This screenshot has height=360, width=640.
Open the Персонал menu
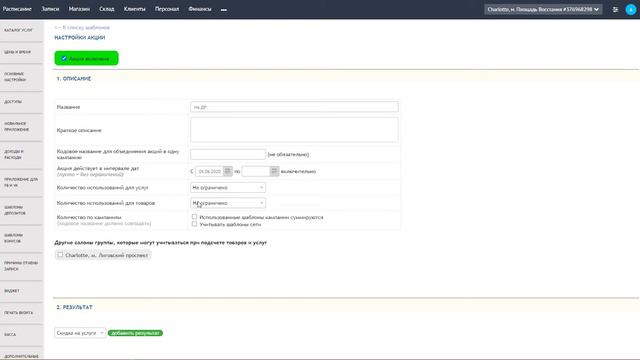[167, 9]
